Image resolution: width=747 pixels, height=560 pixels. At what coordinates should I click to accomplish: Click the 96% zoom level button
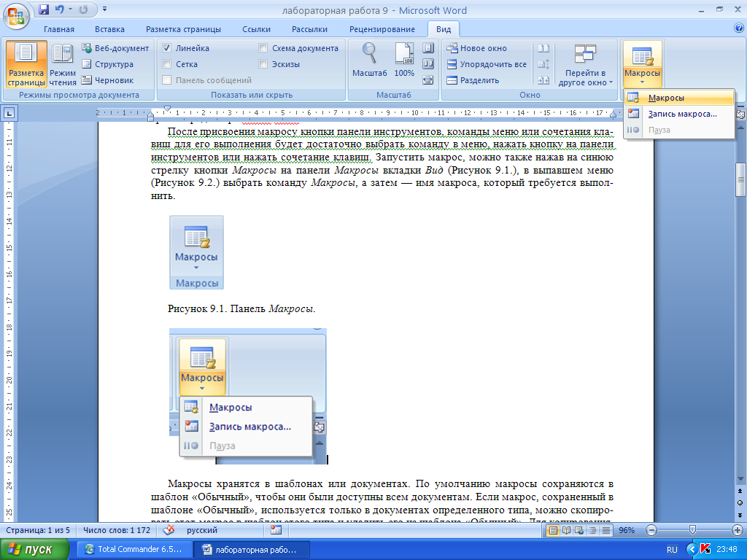pyautogui.click(x=627, y=530)
